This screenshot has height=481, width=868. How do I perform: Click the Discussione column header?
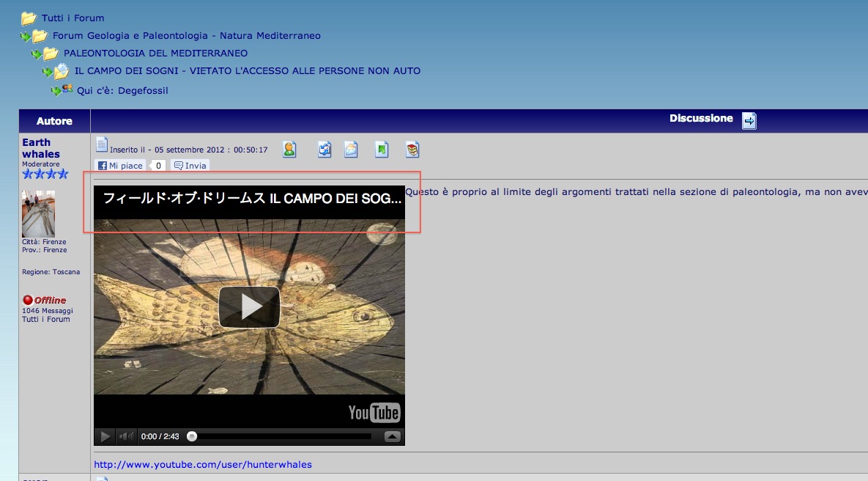point(701,118)
